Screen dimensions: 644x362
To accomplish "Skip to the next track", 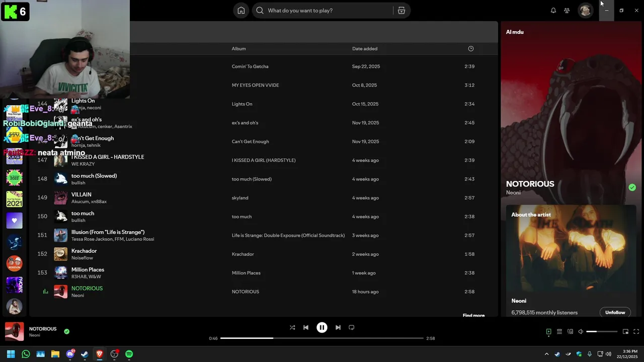I will pyautogui.click(x=338, y=327).
